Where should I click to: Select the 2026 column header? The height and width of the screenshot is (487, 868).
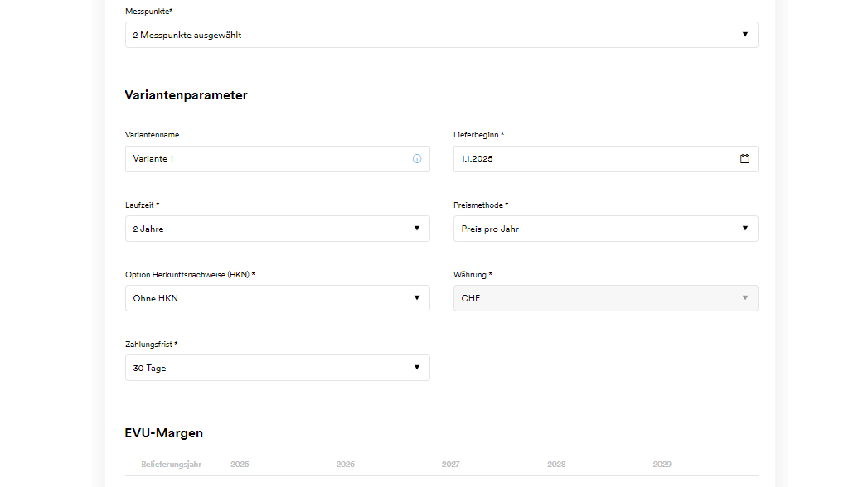tap(345, 465)
